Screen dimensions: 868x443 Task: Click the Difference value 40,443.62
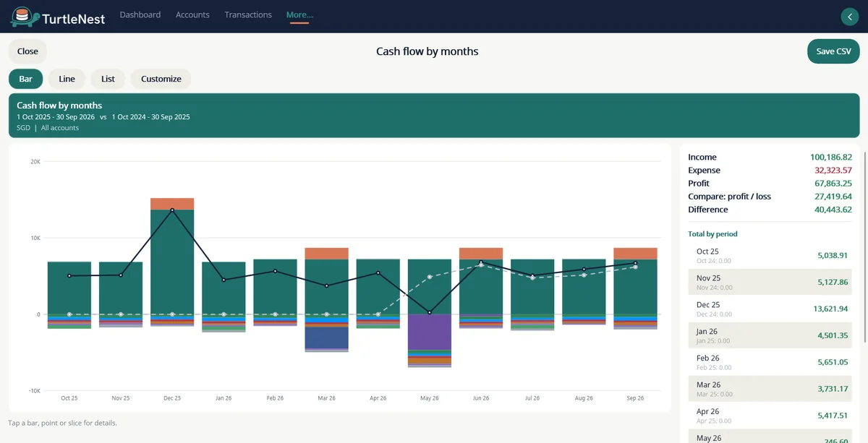(833, 210)
